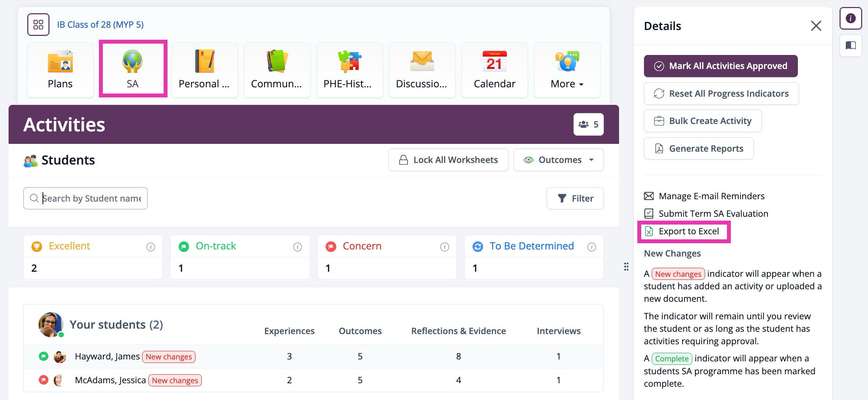Image resolution: width=868 pixels, height=400 pixels.
Task: Click the info icon beside On-track
Action: pos(298,247)
